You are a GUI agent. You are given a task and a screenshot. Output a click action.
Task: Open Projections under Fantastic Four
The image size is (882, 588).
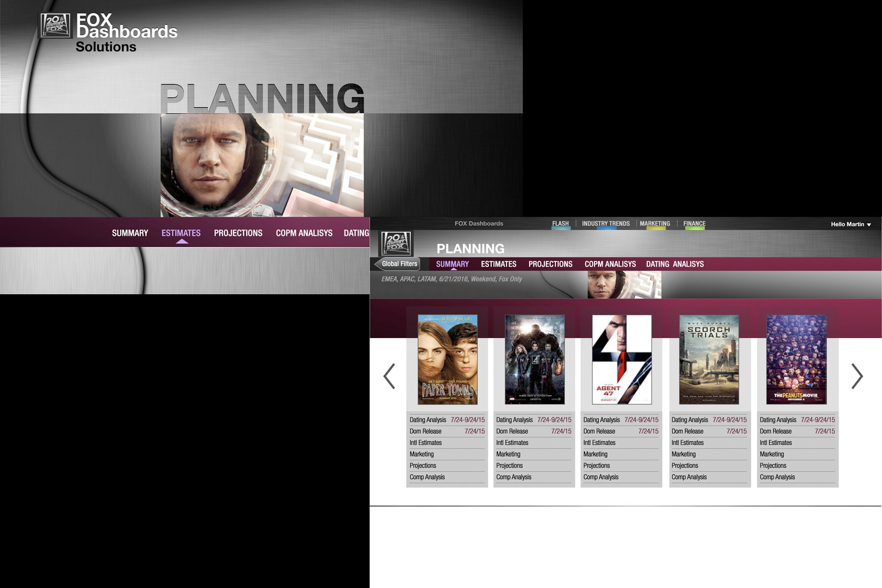[534, 466]
